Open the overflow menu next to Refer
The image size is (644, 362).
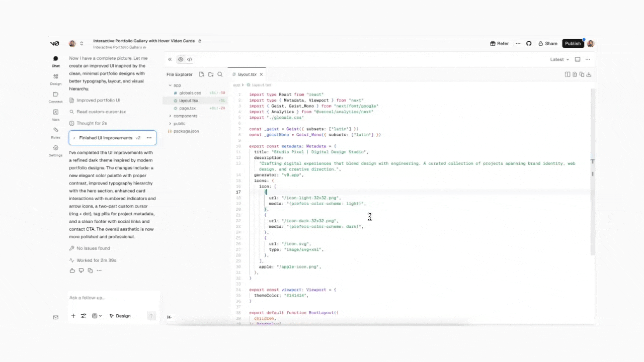coord(518,43)
